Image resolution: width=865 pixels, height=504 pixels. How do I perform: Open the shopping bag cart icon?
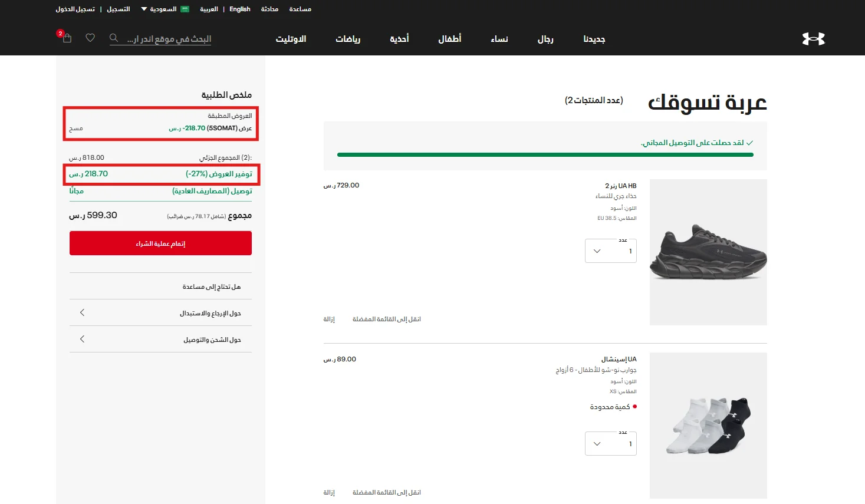coord(67,38)
